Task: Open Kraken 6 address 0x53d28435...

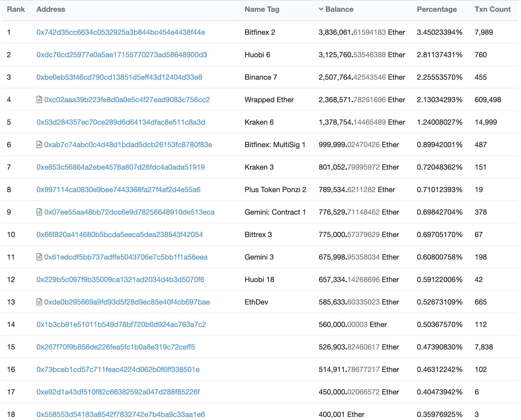Action: pyautogui.click(x=121, y=122)
